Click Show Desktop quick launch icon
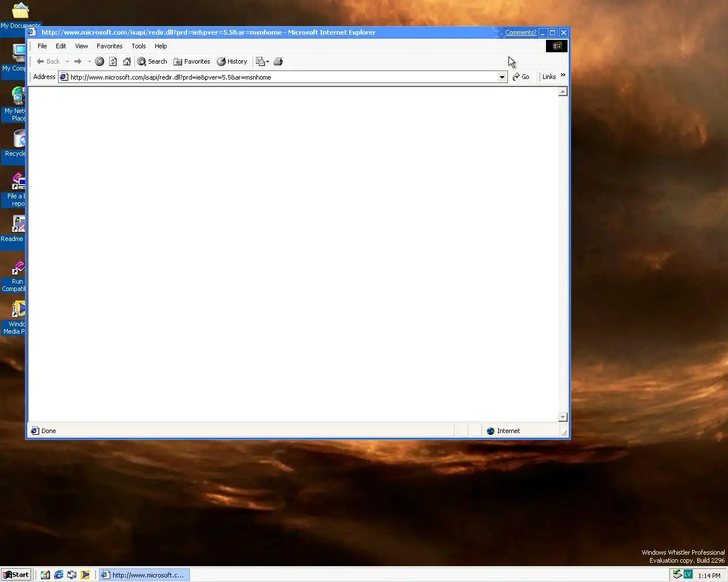 point(45,575)
